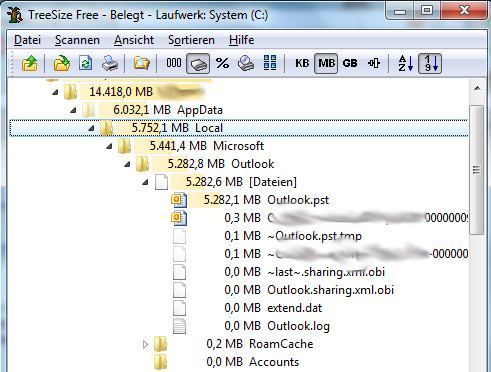Open the Scannen menu
491x372 pixels.
click(x=77, y=40)
